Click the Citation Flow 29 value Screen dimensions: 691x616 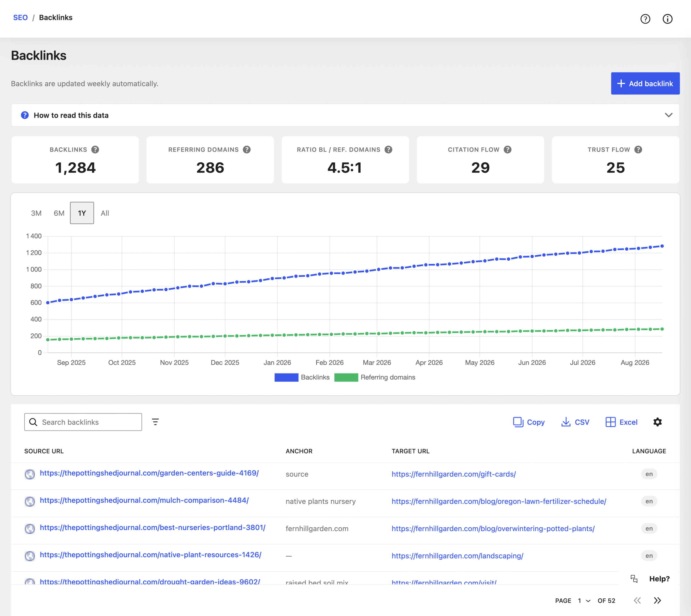coord(480,167)
